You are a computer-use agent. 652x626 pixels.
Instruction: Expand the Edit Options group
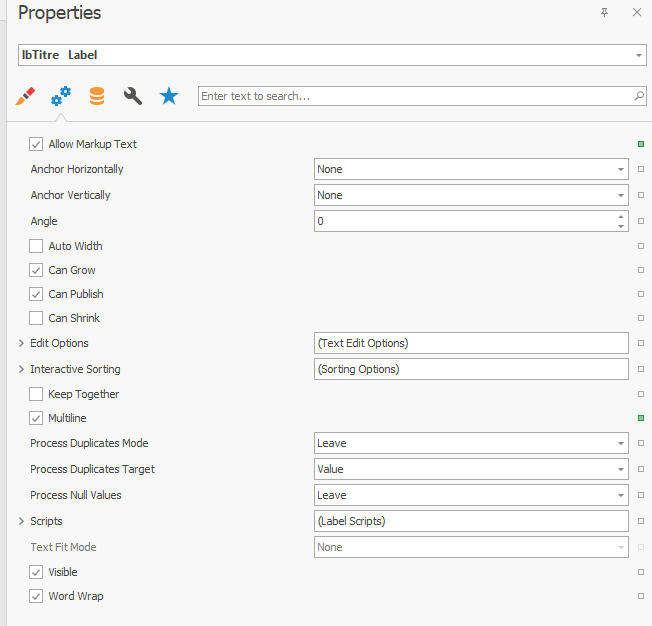[x=21, y=343]
